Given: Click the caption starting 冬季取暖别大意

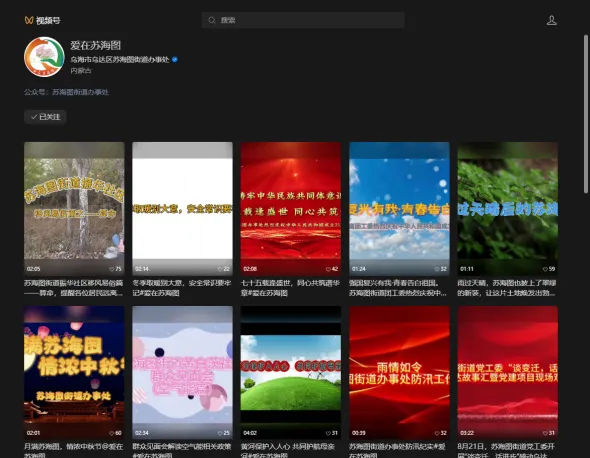Looking at the screenshot, I should click(182, 288).
